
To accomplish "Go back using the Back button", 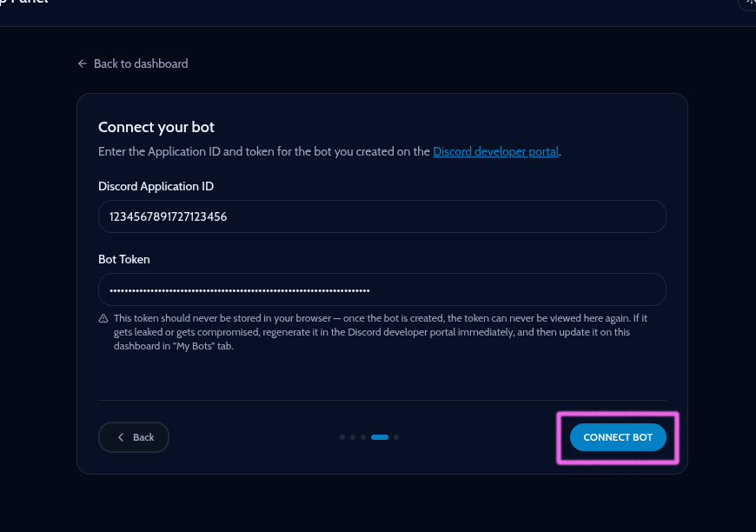I will [x=134, y=437].
